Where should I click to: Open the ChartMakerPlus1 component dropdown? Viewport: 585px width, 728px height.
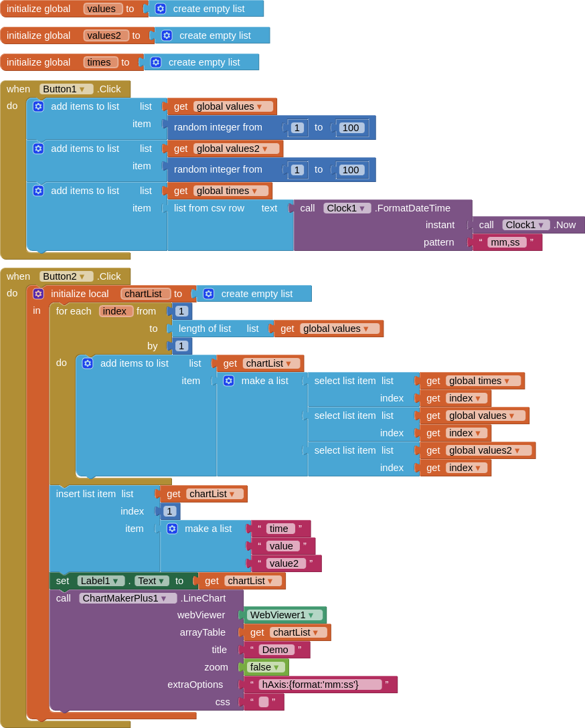128,598
